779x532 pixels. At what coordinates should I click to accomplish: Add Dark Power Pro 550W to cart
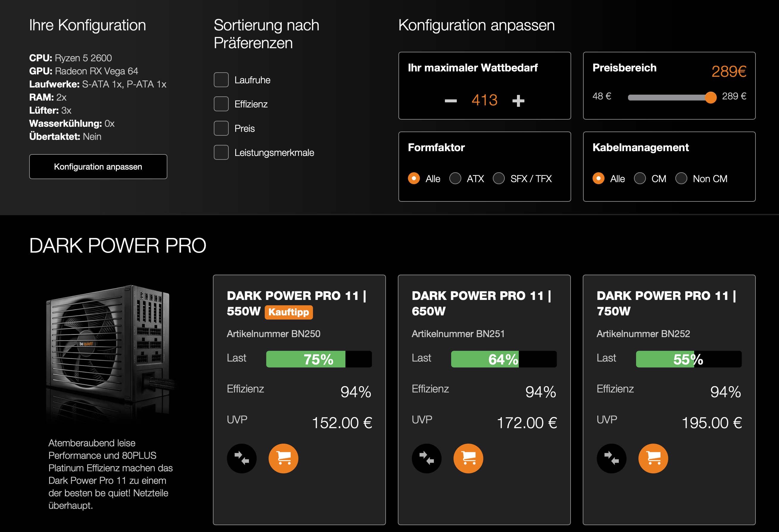[x=283, y=458]
